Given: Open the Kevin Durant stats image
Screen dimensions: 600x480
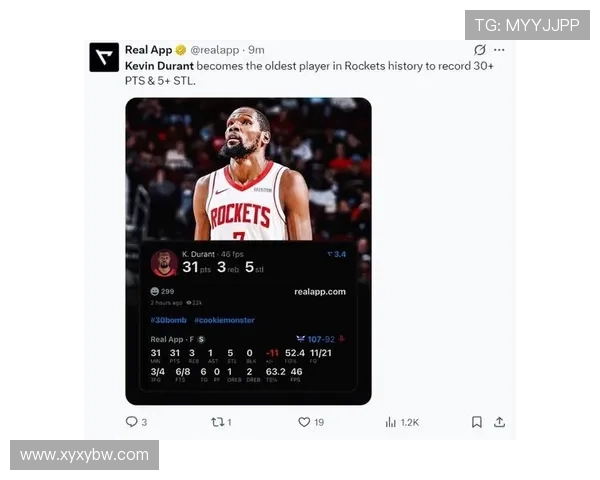Looking at the screenshot, I should click(x=248, y=251).
